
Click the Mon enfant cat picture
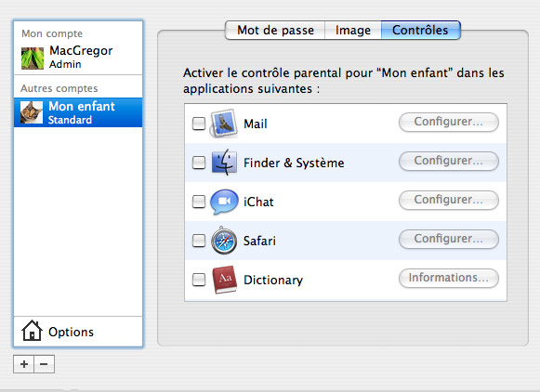click(x=32, y=112)
